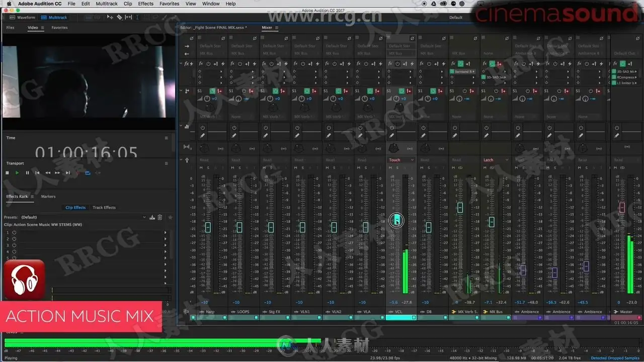Open the Effects menu
This screenshot has width=644, height=362.
click(145, 4)
